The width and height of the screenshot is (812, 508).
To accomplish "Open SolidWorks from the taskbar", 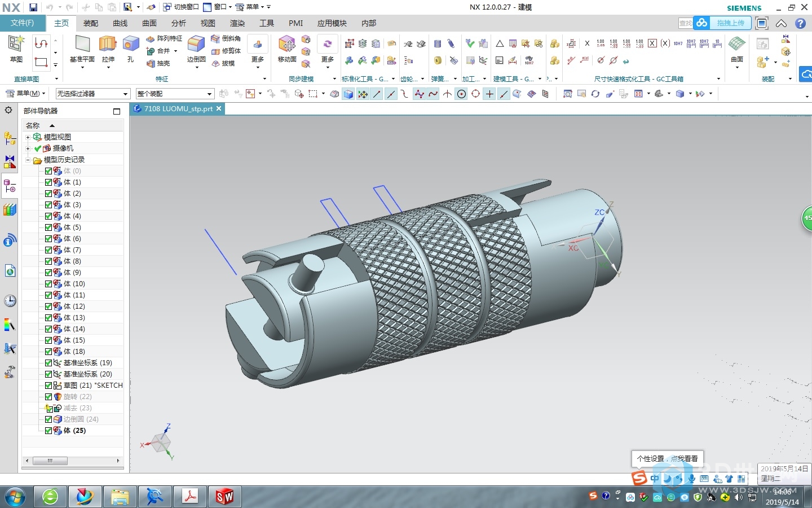I will click(x=224, y=497).
